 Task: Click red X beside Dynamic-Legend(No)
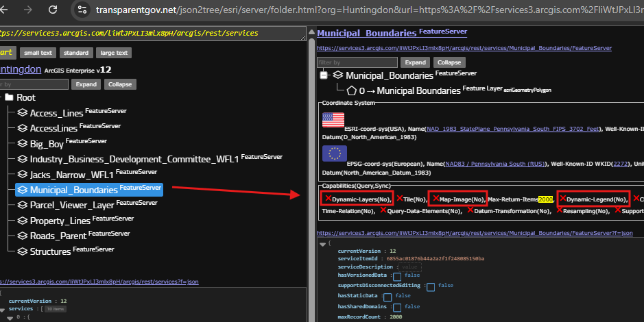pyautogui.click(x=563, y=199)
